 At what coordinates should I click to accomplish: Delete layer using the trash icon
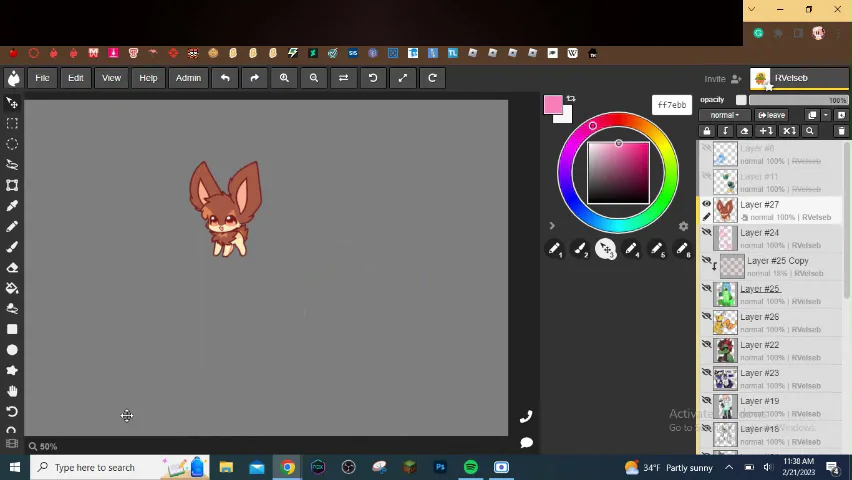point(841,131)
